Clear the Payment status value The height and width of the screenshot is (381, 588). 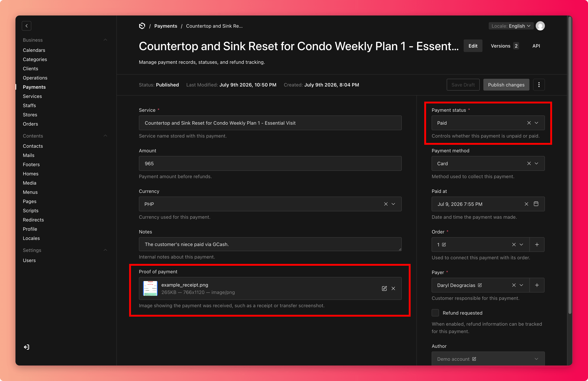529,123
